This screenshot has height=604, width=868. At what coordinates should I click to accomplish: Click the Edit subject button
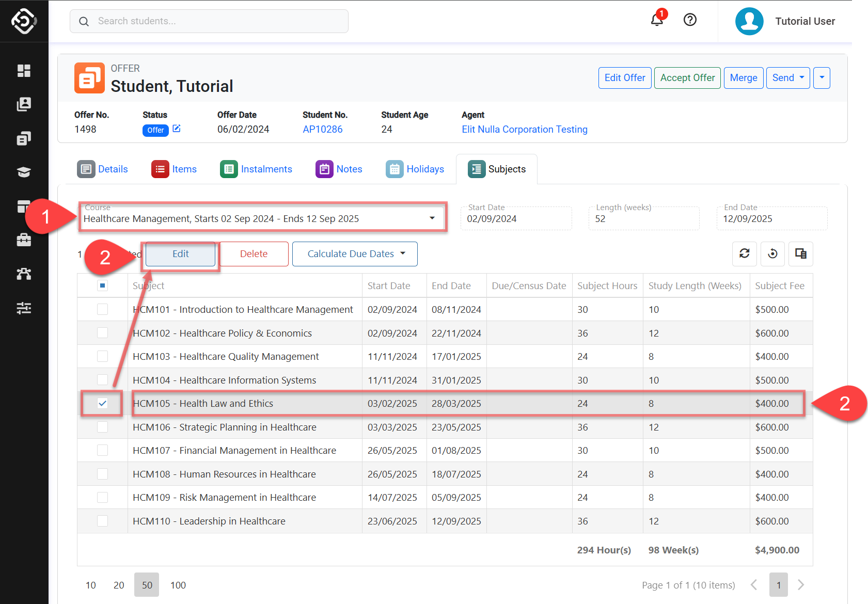[x=180, y=254]
